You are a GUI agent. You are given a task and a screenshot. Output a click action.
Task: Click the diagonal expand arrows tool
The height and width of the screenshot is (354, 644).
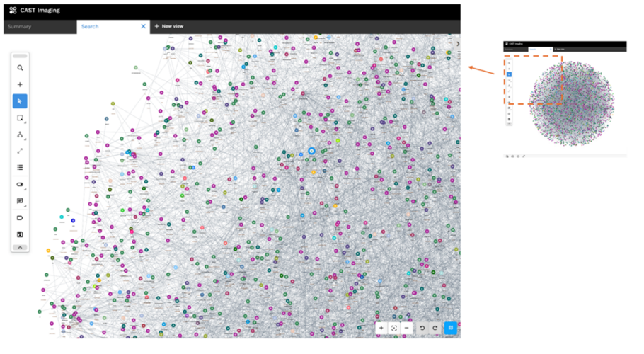point(20,151)
